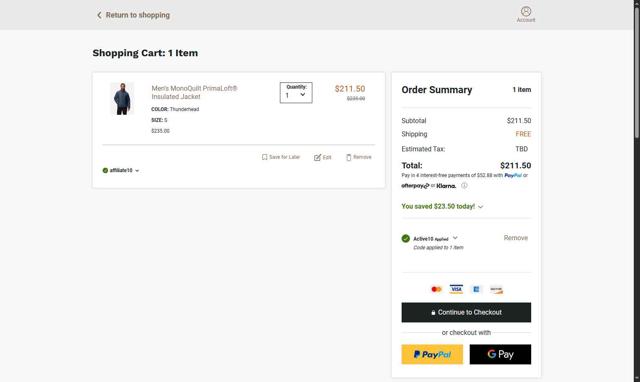Open the Account icon in the header

(x=526, y=14)
